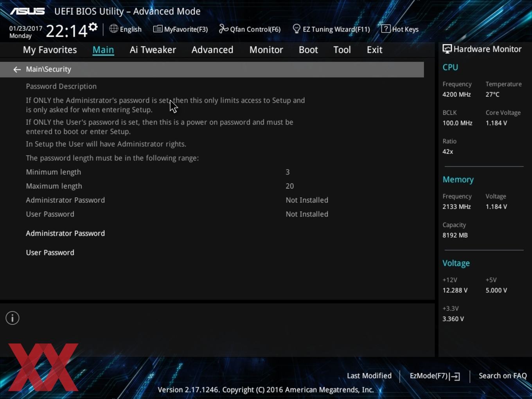Click the date 01/23/2017

click(x=26, y=29)
